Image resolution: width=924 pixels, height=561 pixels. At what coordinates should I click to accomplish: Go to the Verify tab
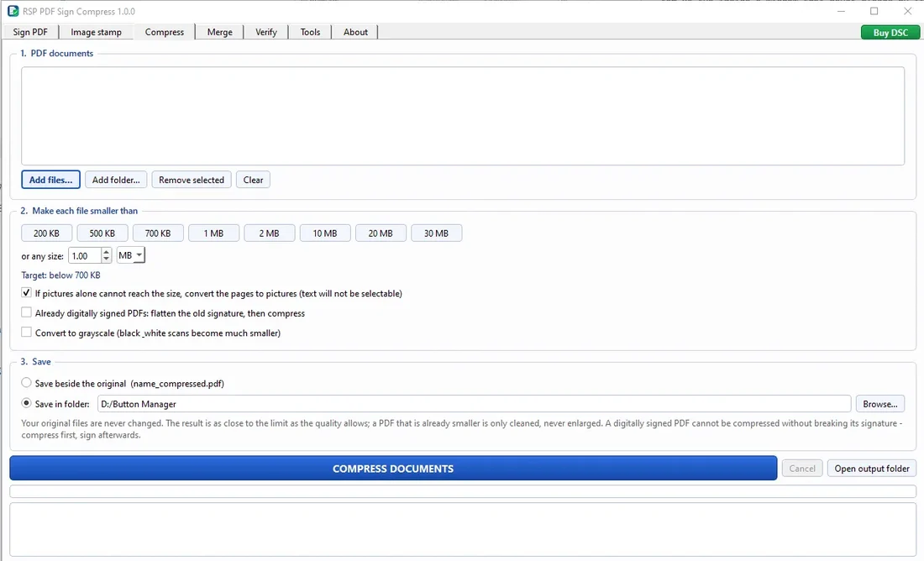pos(265,32)
